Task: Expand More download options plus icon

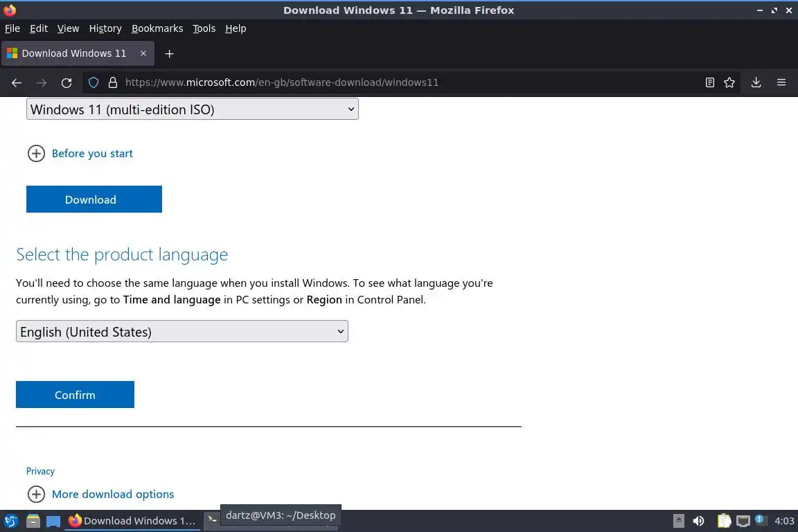Action: click(x=36, y=494)
